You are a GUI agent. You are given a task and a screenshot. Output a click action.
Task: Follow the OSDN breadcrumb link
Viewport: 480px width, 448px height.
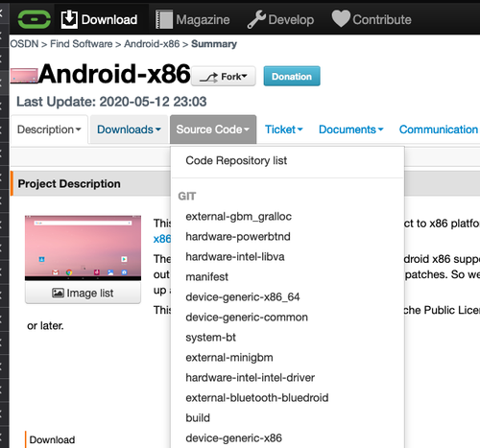coord(24,44)
